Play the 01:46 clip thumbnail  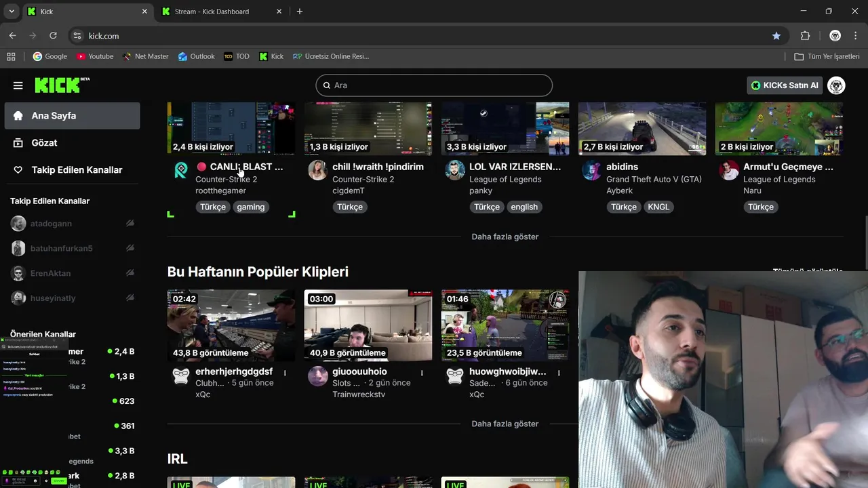tap(505, 325)
